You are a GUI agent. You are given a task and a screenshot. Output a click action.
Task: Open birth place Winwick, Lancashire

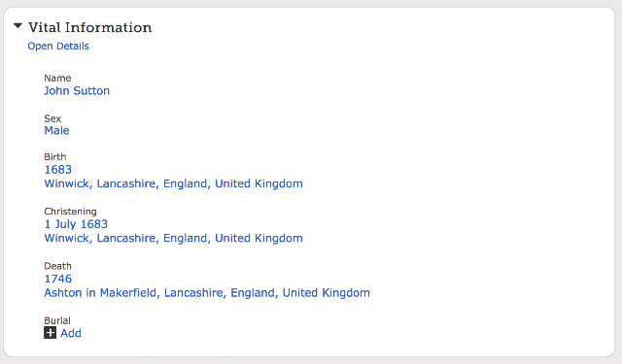tap(173, 183)
